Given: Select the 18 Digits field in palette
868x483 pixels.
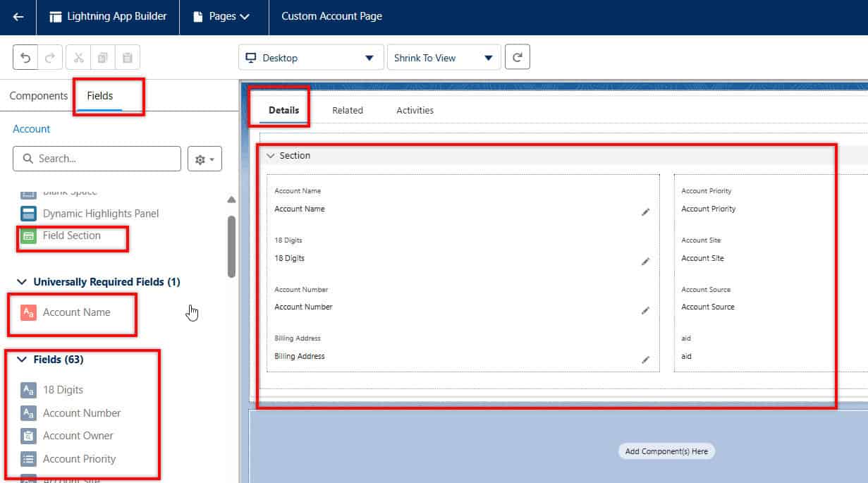Looking at the screenshot, I should (52, 390).
